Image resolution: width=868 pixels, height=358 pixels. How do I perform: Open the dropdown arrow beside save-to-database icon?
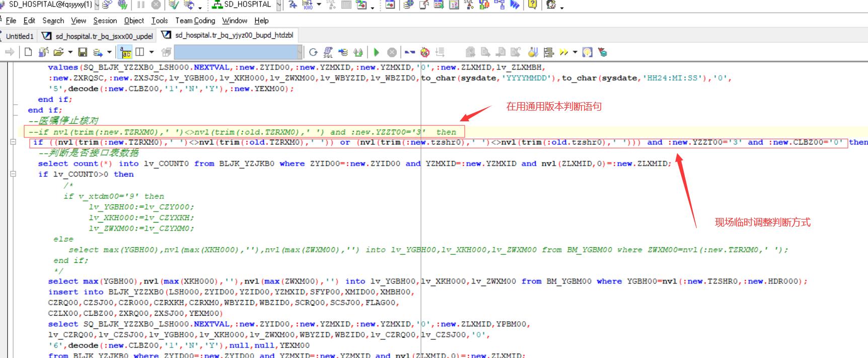109,52
